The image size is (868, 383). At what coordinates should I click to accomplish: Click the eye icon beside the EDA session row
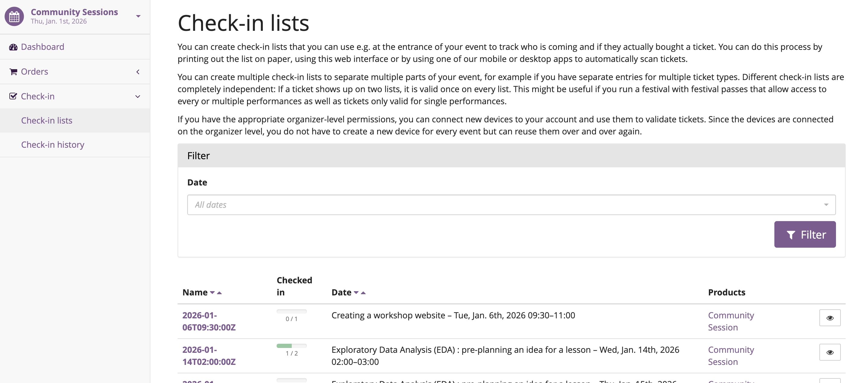[830, 352]
